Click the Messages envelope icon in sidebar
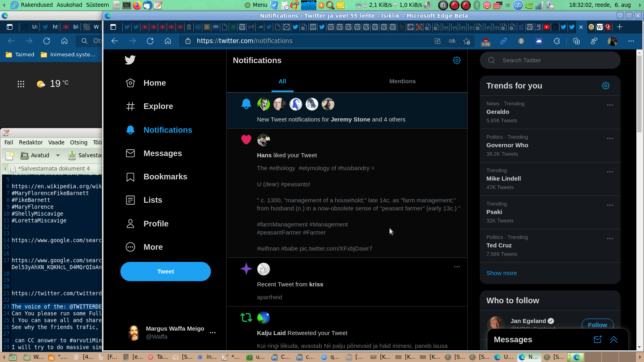Image resolution: width=644 pixels, height=362 pixels. (x=130, y=153)
